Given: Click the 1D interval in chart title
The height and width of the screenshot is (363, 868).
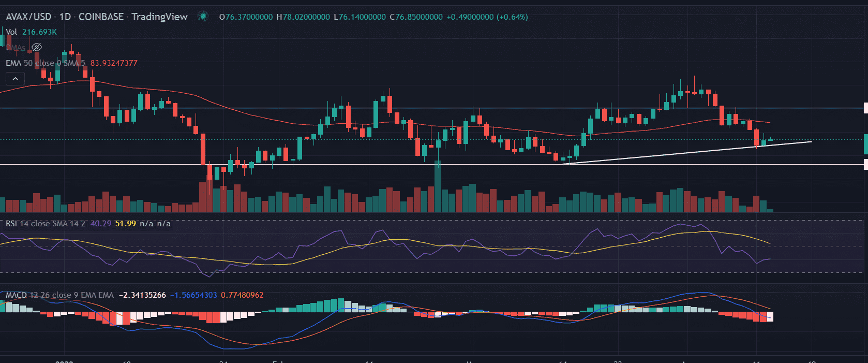Looking at the screenshot, I should [x=65, y=17].
